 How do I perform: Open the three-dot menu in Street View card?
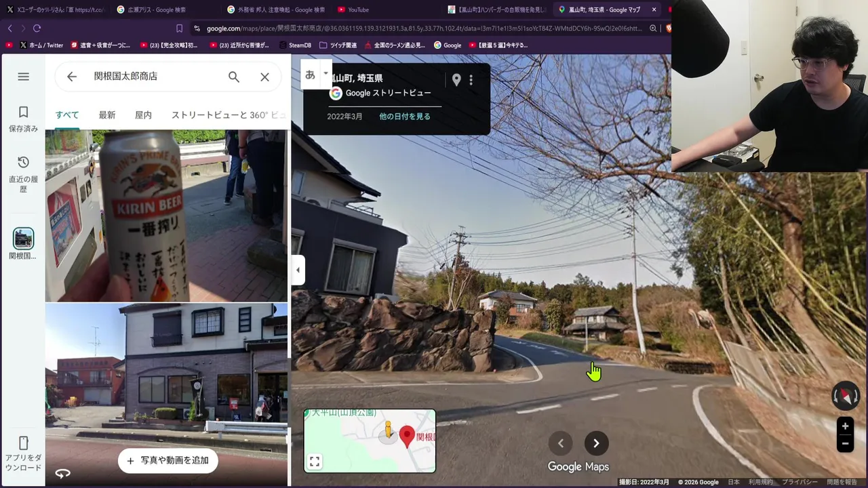(x=471, y=80)
